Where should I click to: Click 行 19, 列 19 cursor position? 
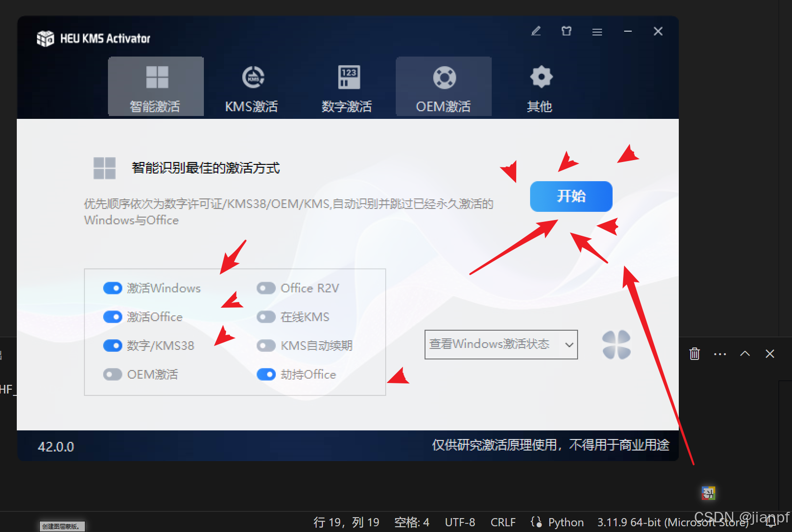(346, 522)
